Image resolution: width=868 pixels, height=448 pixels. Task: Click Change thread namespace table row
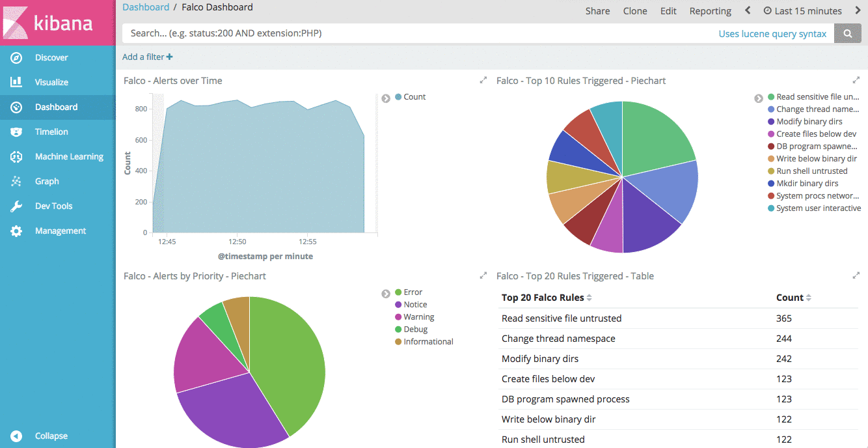tap(679, 339)
